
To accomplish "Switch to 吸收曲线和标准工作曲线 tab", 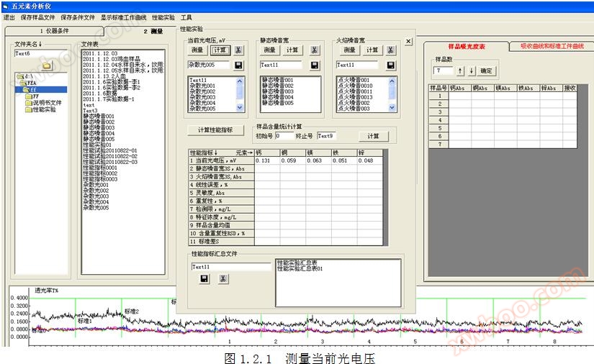I will point(550,46).
